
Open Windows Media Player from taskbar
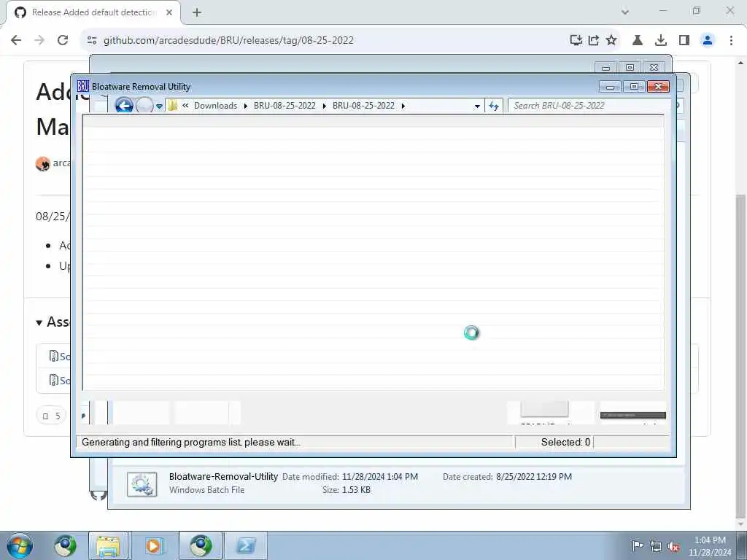click(x=153, y=545)
